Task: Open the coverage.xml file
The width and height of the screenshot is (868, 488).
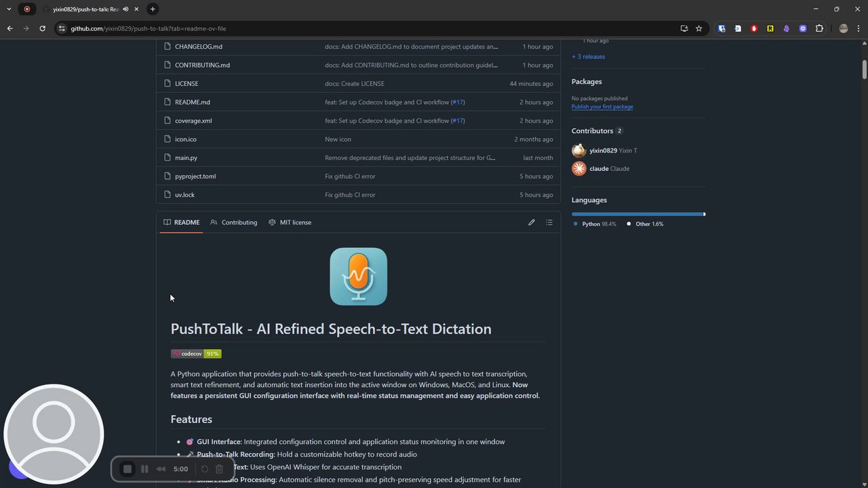Action: point(193,121)
